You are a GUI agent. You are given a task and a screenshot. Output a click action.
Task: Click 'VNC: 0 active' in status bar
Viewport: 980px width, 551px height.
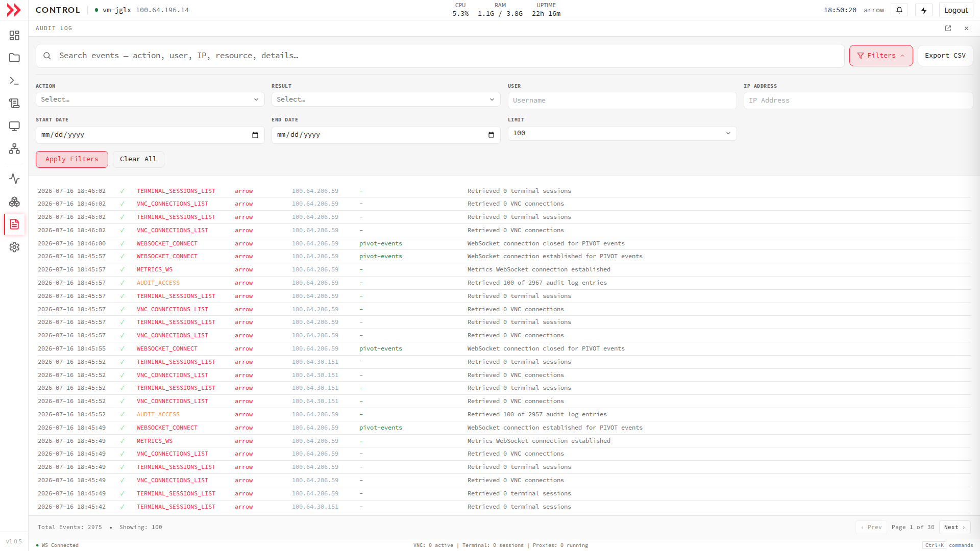[433, 545]
